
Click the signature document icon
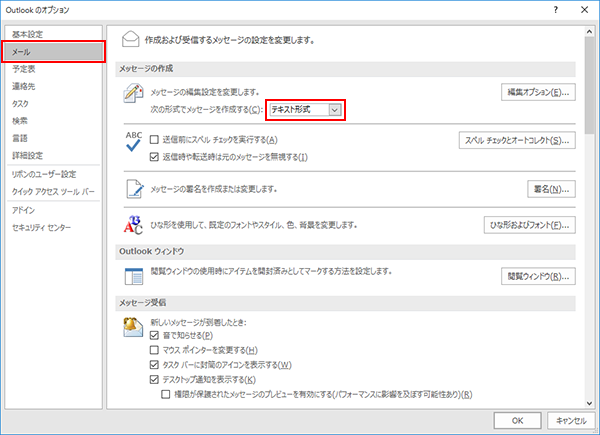pyautogui.click(x=133, y=188)
